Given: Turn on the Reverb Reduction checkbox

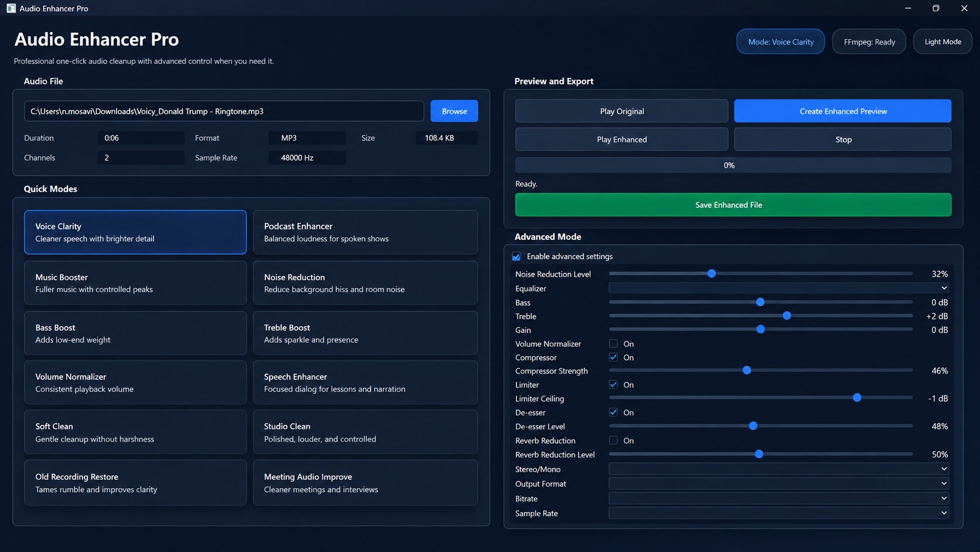Looking at the screenshot, I should coord(613,441).
